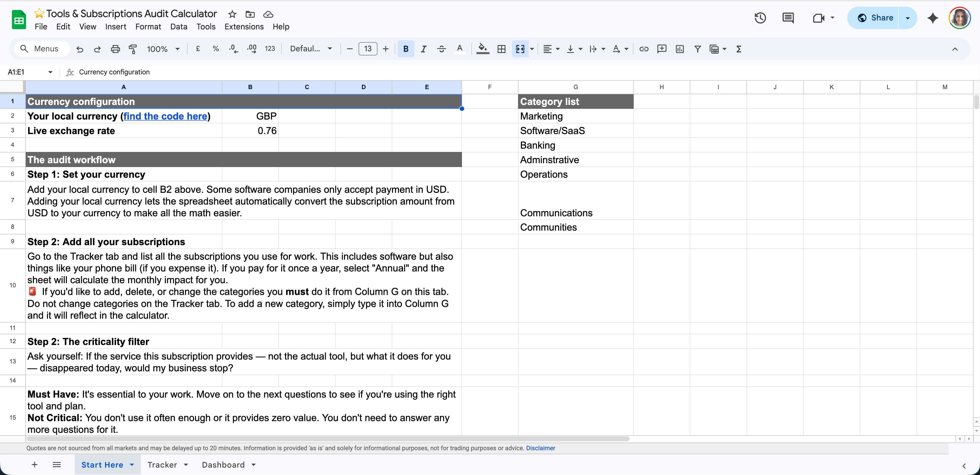Toggle bold formatting
Screen dimensions: 980x475
406,49
